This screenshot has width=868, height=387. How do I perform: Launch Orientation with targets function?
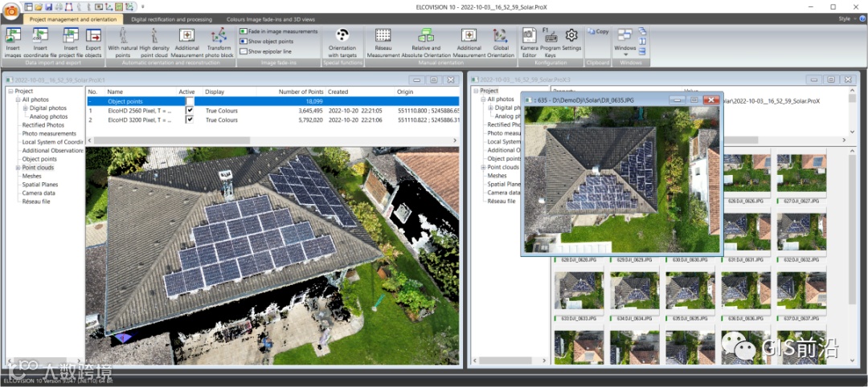[342, 42]
